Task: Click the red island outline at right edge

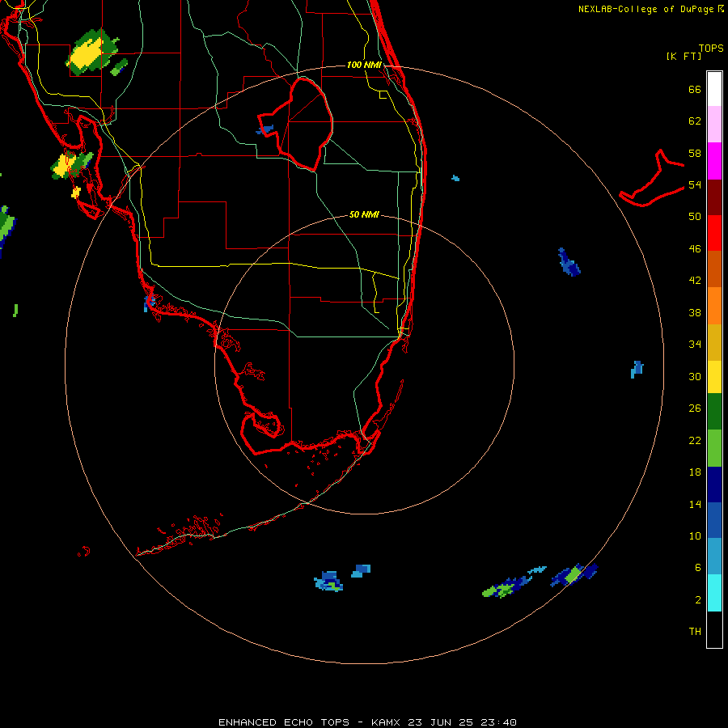Action: click(652, 179)
